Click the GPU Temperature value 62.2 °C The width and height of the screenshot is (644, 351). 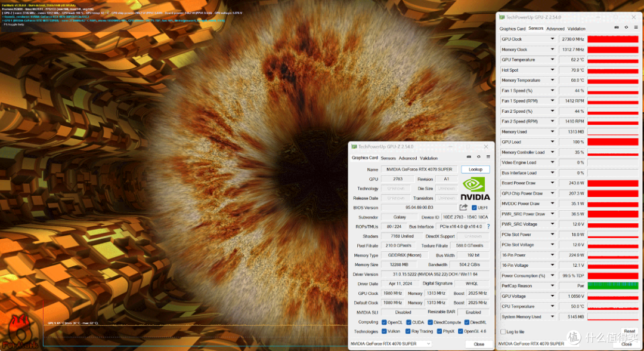coord(572,60)
